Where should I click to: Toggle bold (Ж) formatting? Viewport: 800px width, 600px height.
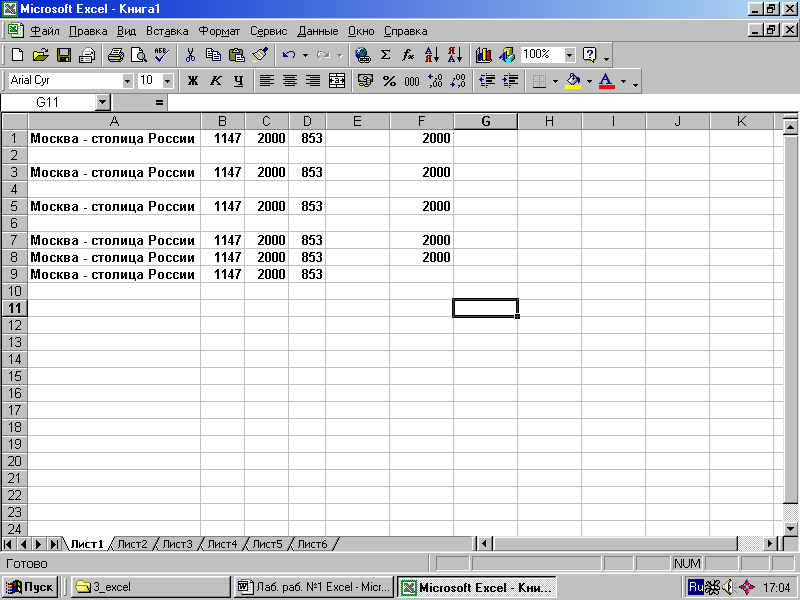pyautogui.click(x=193, y=81)
